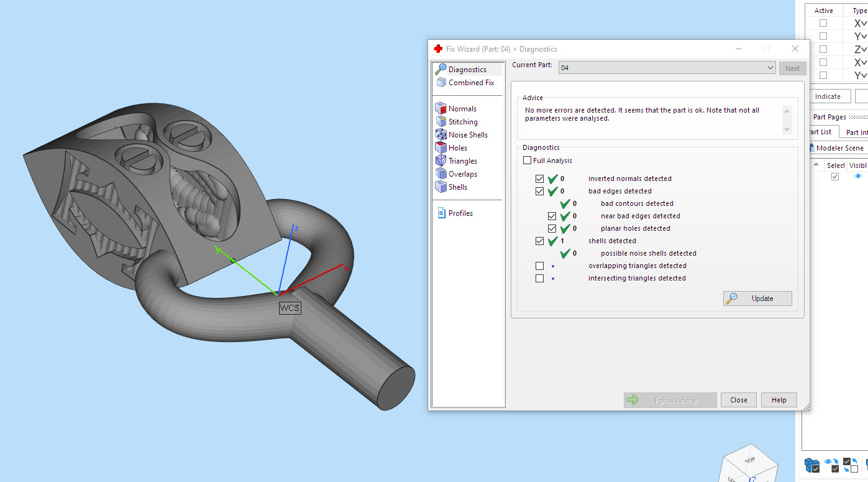Click the TOP face of the view cube
This screenshot has width=868, height=482.
coord(750,460)
